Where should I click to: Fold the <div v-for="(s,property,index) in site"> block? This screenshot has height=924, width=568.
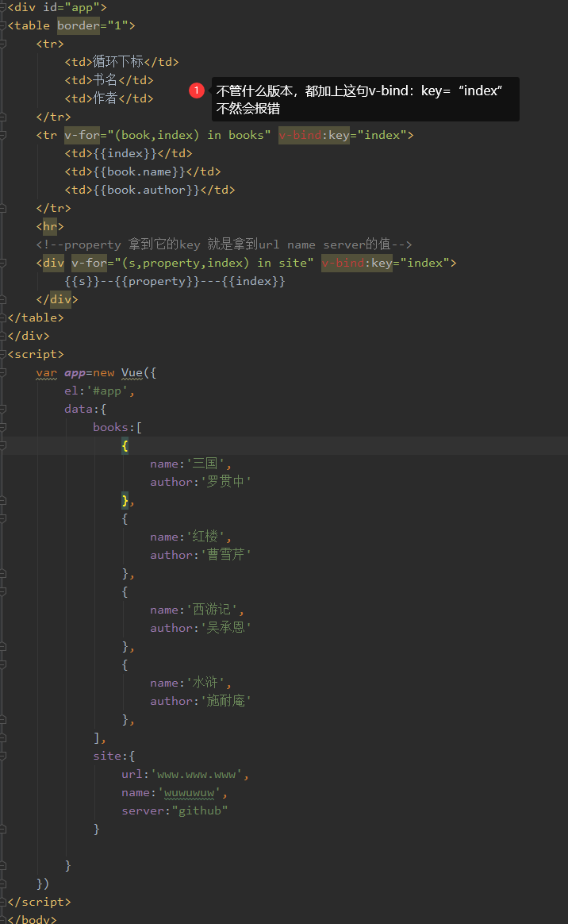click(3, 263)
